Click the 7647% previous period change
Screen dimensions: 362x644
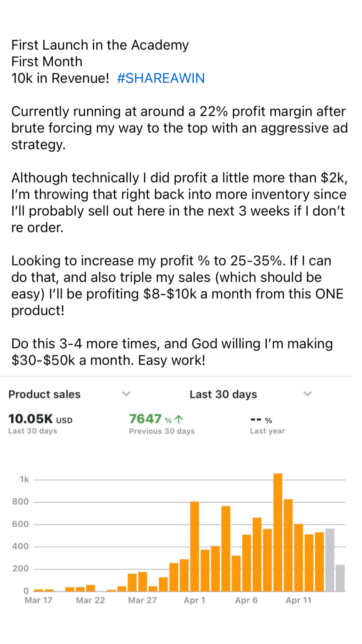coord(150,419)
